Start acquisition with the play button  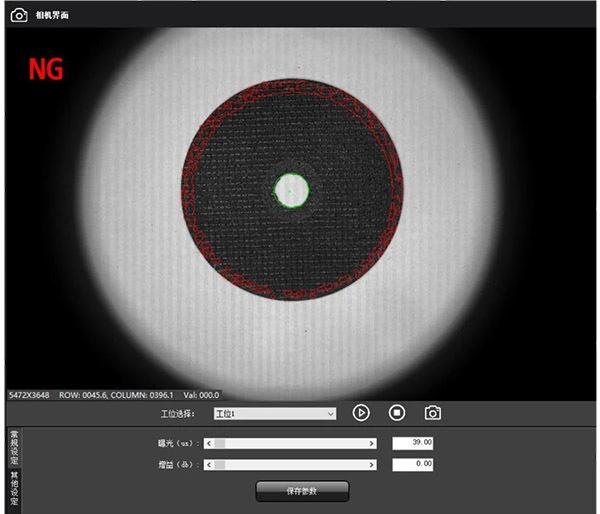[x=361, y=413]
